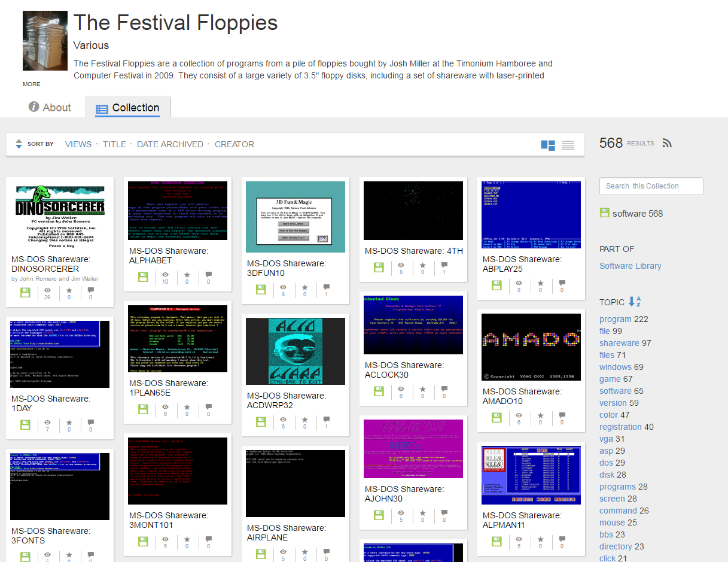Open the Software Library link
The width and height of the screenshot is (728, 562).
[x=630, y=266]
